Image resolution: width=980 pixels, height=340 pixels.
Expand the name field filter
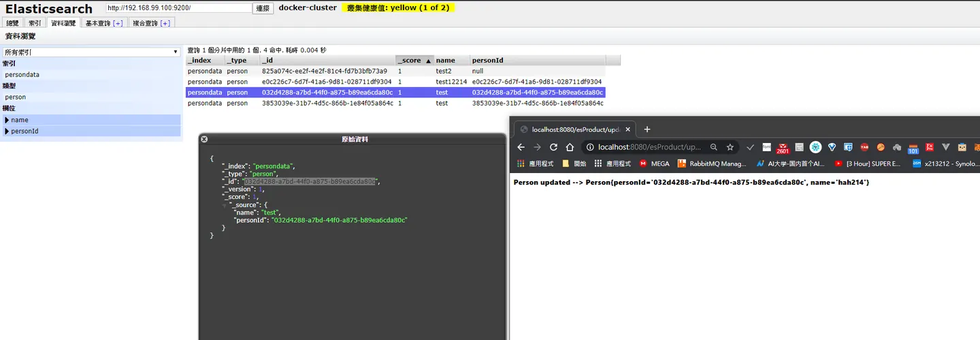[x=92, y=120]
